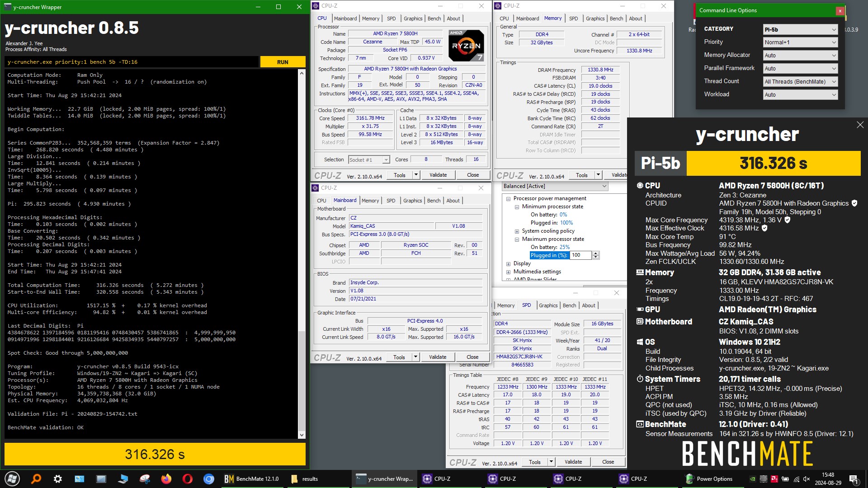Expand the Multimedia settings node
Screen dimensions: 868x488
pos(508,272)
